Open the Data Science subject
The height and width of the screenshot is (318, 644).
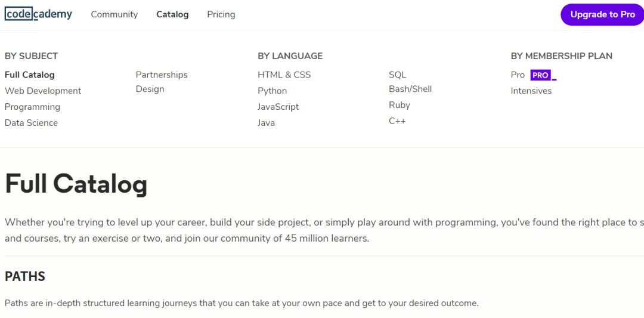click(x=31, y=123)
